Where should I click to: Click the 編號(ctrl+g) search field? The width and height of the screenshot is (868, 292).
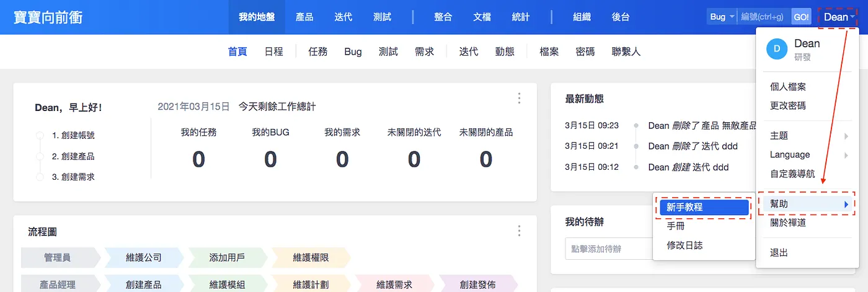(x=764, y=17)
